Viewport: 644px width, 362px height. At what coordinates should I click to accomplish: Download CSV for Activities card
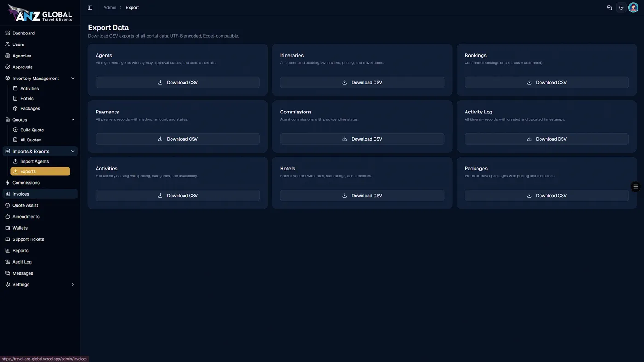[x=178, y=195]
